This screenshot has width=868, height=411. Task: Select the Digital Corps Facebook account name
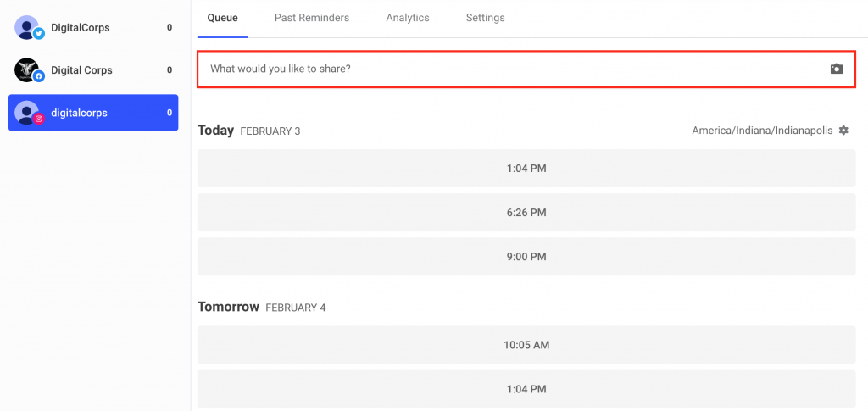[81, 70]
